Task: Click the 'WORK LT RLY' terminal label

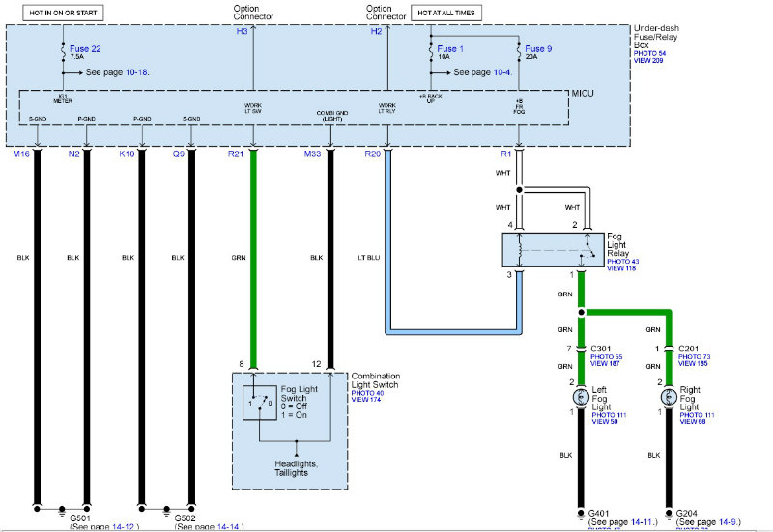Action: click(x=387, y=108)
